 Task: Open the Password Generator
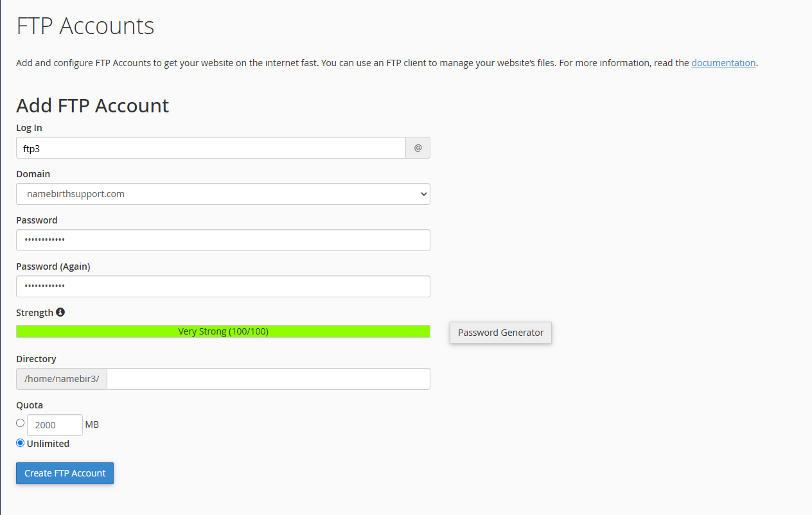tap(500, 332)
